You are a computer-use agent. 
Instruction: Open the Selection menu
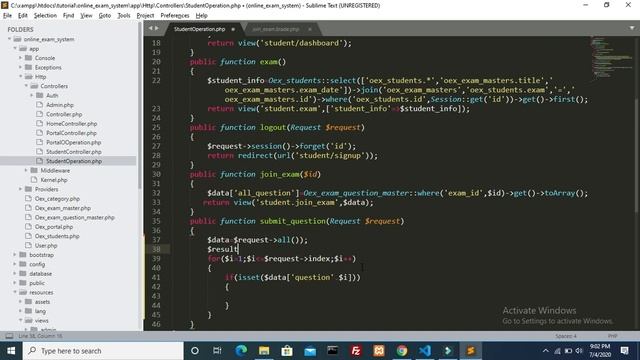45,16
